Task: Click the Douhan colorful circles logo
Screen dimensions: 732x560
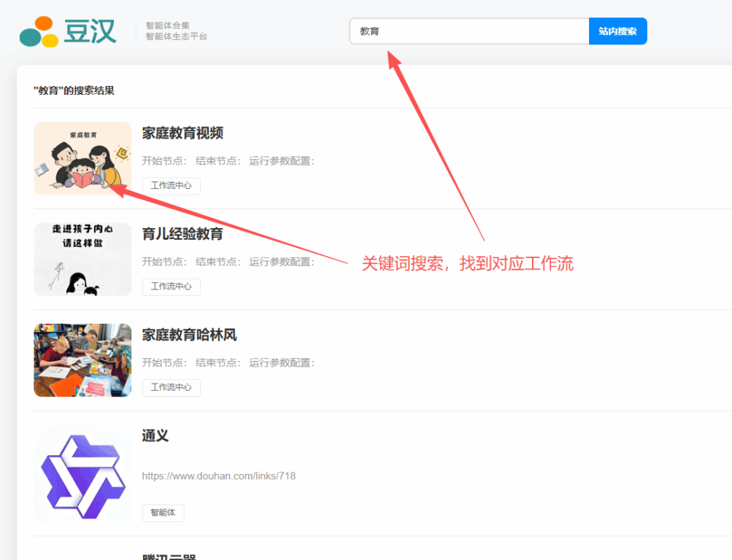Action: (39, 32)
